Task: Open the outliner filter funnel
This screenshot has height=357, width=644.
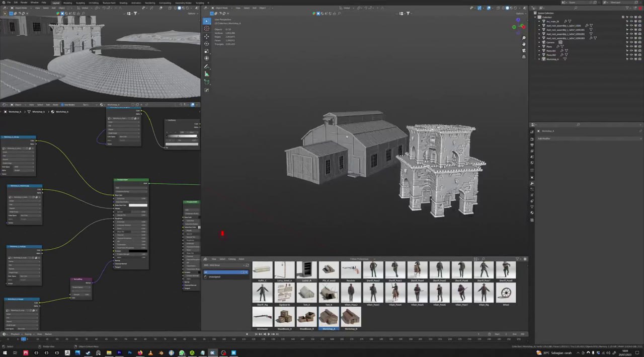Action: (627, 8)
